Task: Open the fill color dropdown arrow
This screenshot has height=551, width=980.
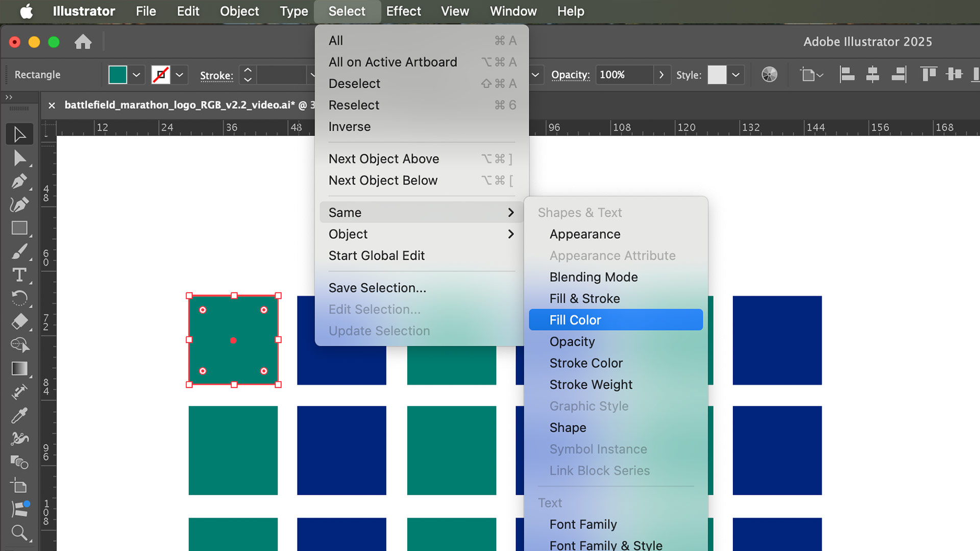Action: tap(136, 75)
